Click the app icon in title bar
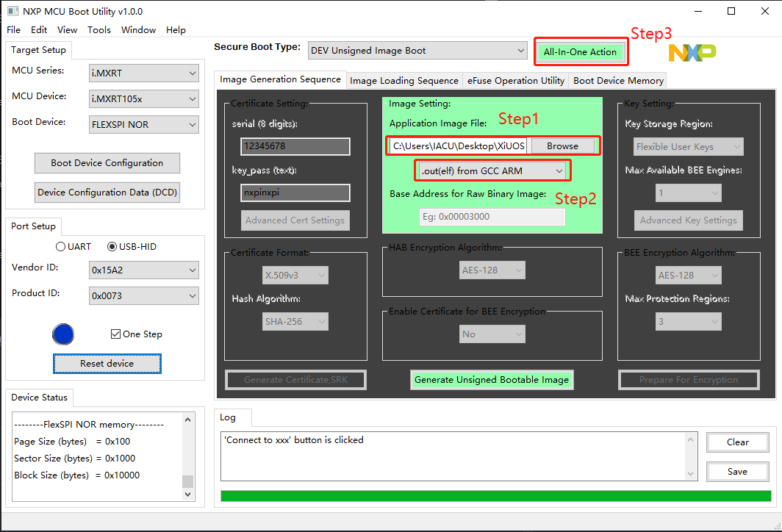Viewport: 782px width, 532px height. [x=12, y=12]
